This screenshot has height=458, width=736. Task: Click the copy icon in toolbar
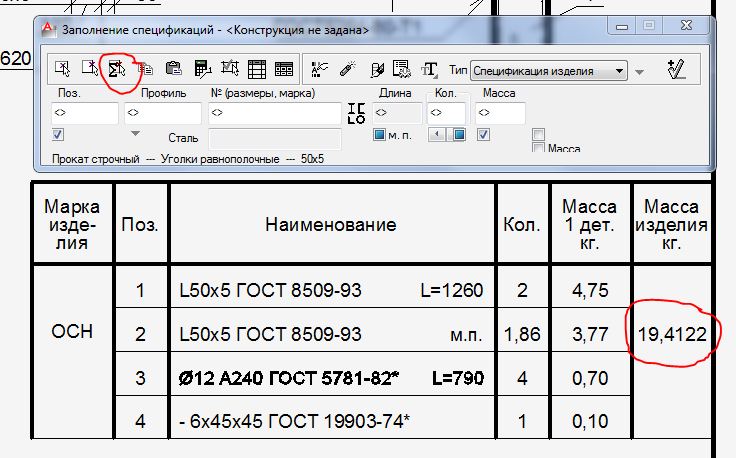(145, 69)
